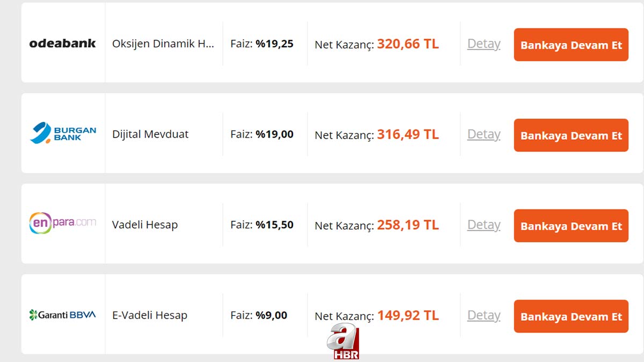
Task: Open Detay link for Odeabank
Action: pyautogui.click(x=484, y=44)
